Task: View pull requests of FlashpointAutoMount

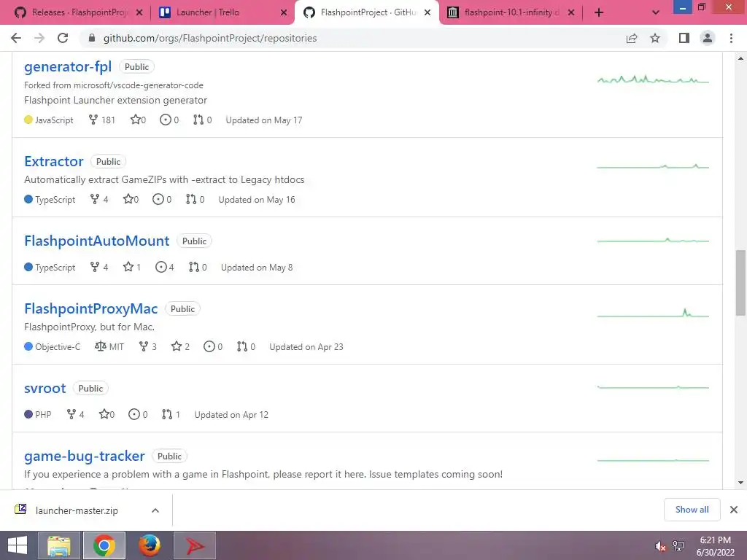Action: (198, 267)
